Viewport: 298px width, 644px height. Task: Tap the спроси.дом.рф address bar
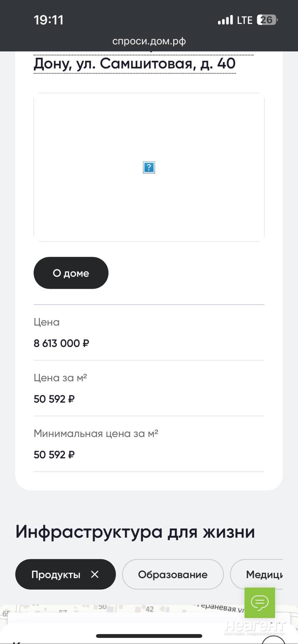coord(149,41)
